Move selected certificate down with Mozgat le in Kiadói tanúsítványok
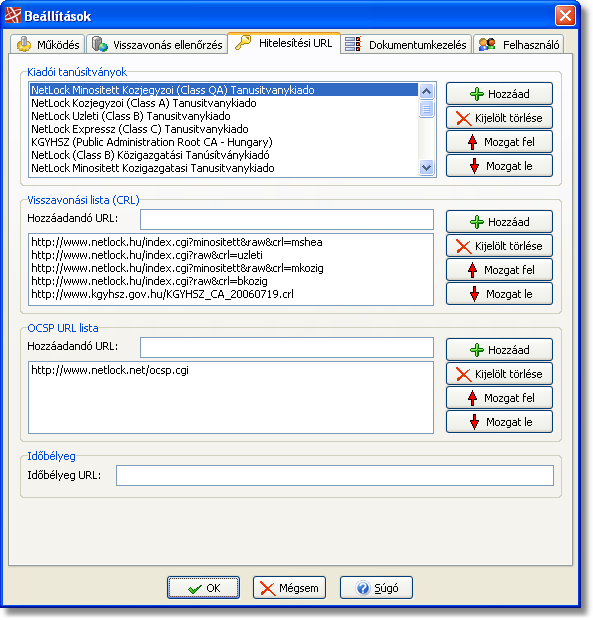 [499, 166]
